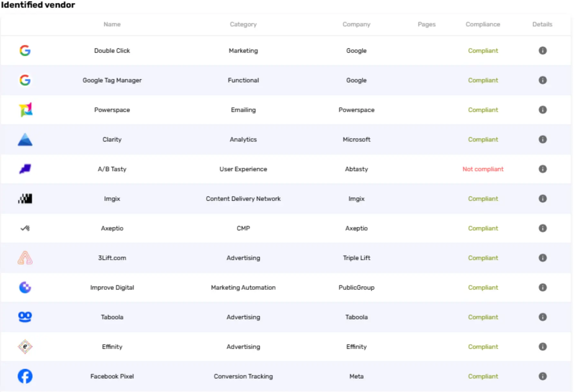Viewport: 575px width, 392px height.
Task: Click the Marketing Automation category cell
Action: tap(243, 287)
